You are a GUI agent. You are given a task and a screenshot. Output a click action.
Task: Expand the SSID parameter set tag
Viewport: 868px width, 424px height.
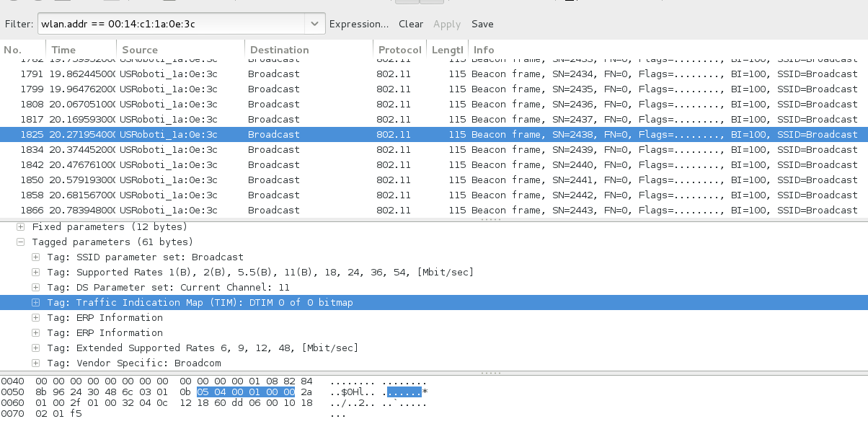tap(36, 257)
